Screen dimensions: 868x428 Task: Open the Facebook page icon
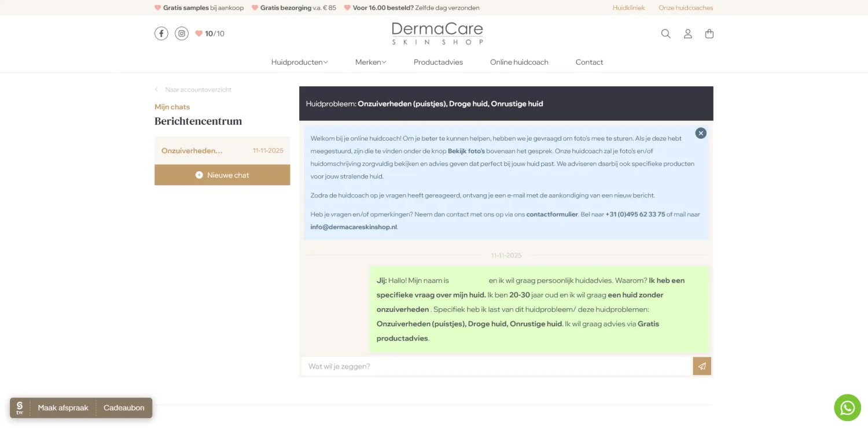pyautogui.click(x=161, y=33)
